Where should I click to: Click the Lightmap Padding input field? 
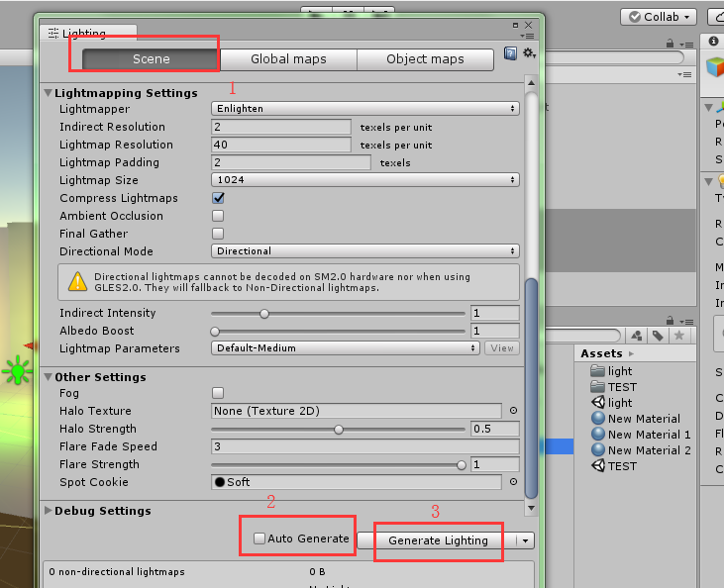coord(291,162)
